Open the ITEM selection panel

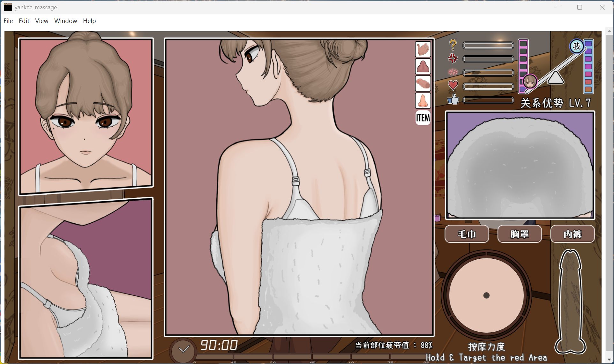click(x=423, y=117)
